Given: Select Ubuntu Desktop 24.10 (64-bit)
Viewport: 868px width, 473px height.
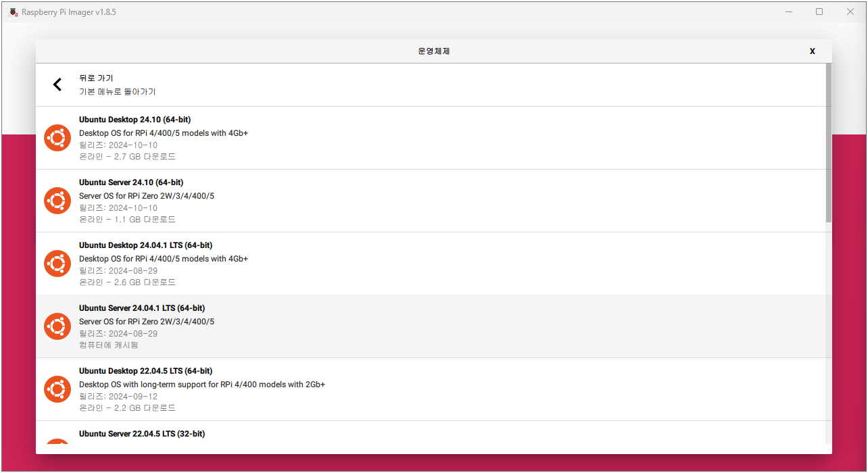Looking at the screenshot, I should (x=431, y=138).
